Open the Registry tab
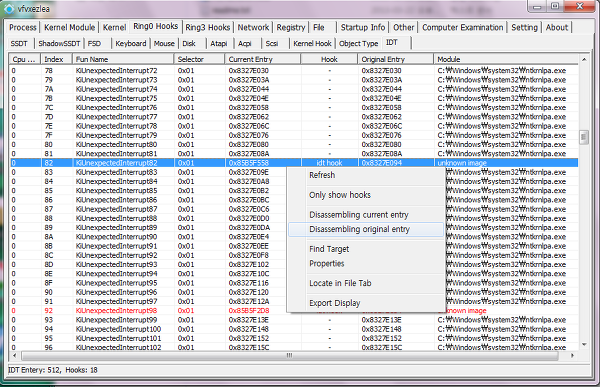The image size is (600, 387). (x=291, y=28)
